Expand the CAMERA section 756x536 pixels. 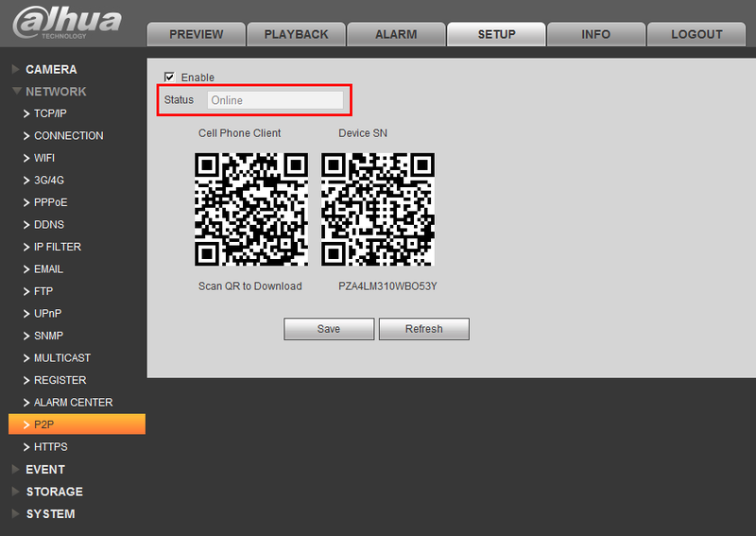51,69
